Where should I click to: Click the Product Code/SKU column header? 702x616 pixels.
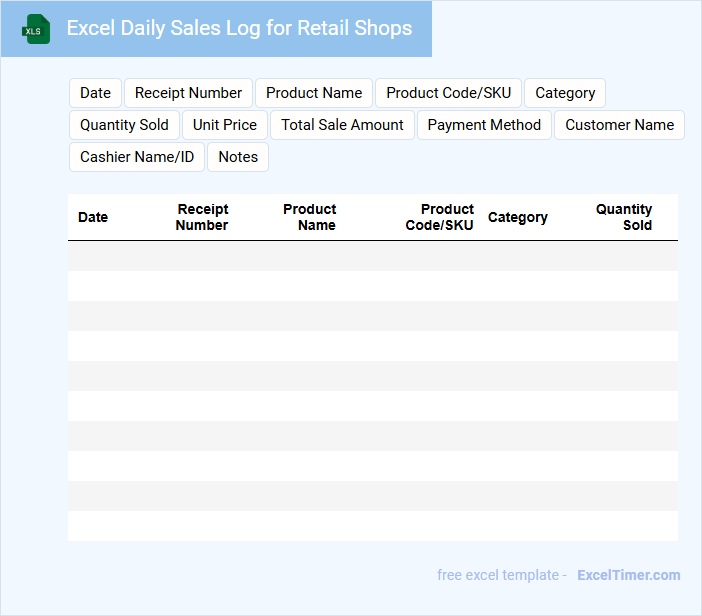[440, 217]
